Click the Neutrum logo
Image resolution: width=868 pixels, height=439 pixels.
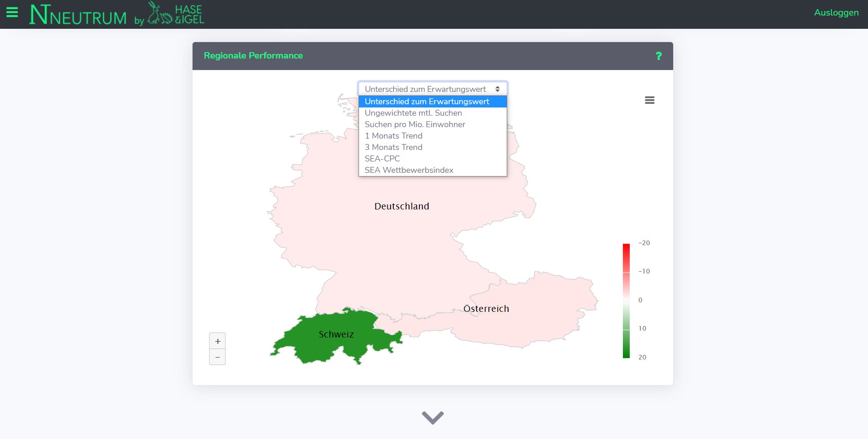pyautogui.click(x=78, y=15)
